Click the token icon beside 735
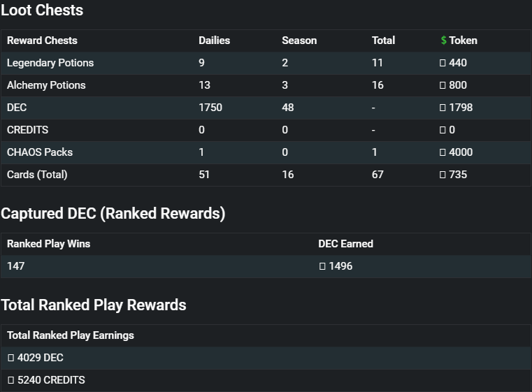 (x=443, y=175)
